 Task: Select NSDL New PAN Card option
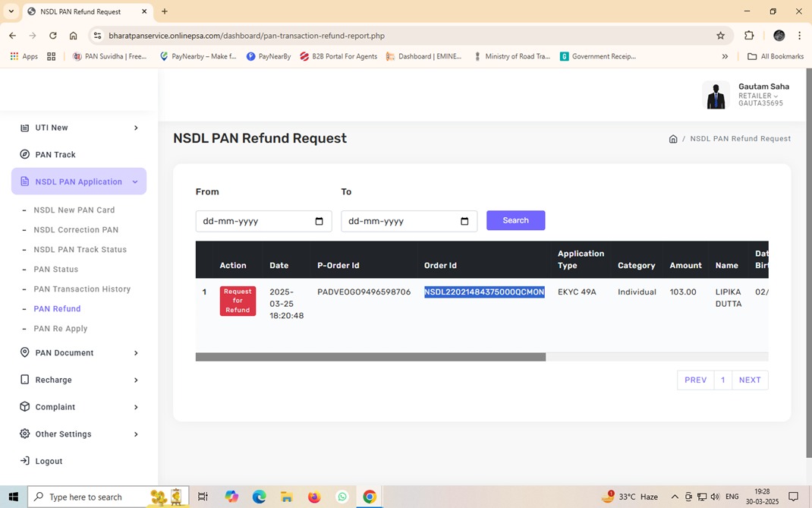pos(74,210)
